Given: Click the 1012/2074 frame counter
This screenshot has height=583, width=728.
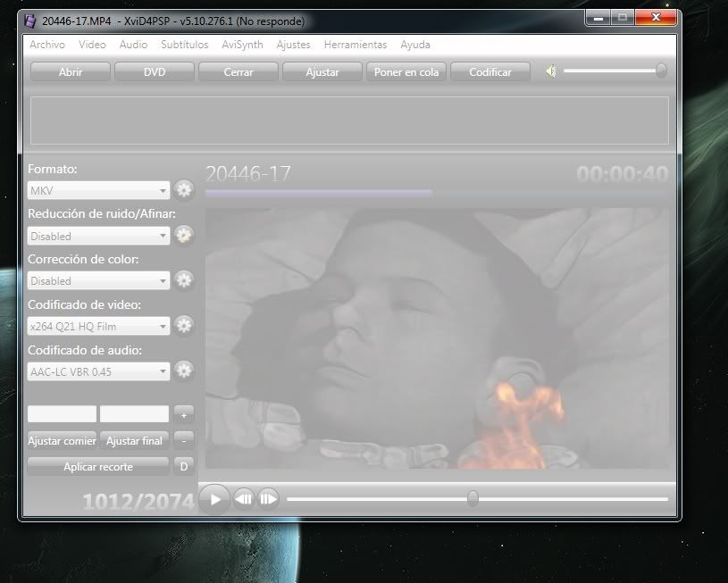Looking at the screenshot, I should pyautogui.click(x=138, y=501).
